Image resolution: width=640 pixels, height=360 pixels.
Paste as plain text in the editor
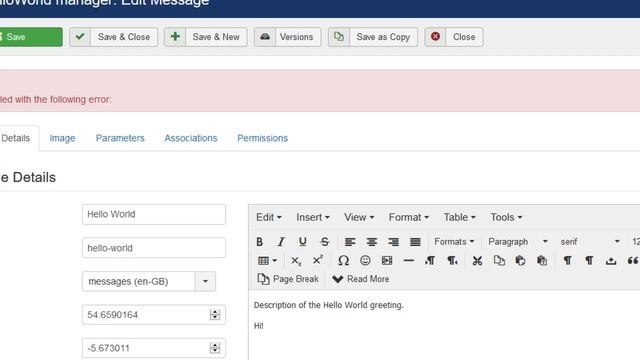[x=542, y=260]
